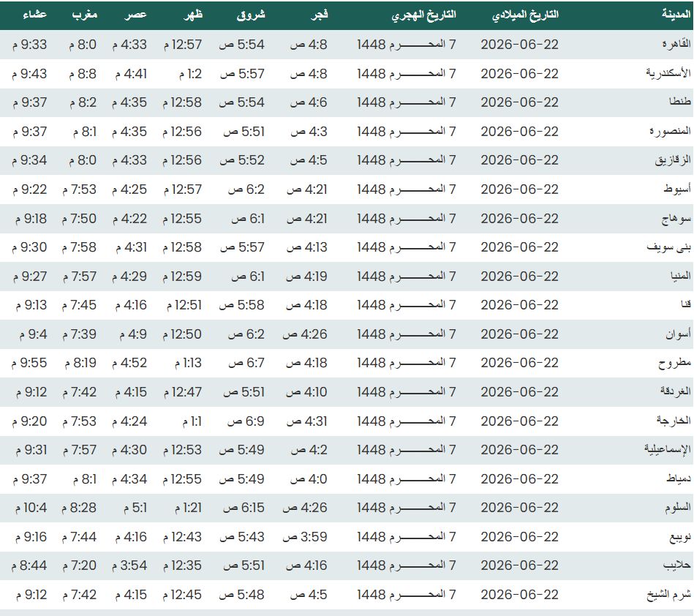Screen dimensions: 694x616
Task: Click أسوان Asr time 4:9 م
Action: point(133,334)
